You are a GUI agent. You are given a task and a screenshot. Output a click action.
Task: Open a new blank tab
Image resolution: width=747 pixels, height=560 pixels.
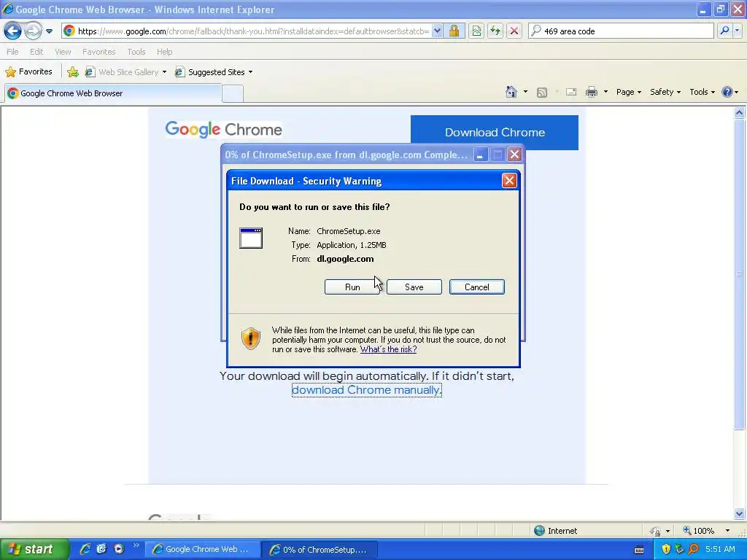pyautogui.click(x=233, y=93)
